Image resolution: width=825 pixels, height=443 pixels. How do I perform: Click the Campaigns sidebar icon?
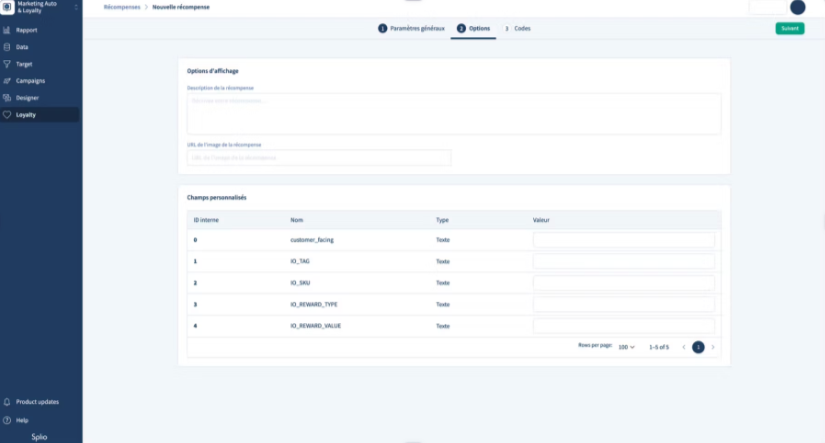coord(7,81)
